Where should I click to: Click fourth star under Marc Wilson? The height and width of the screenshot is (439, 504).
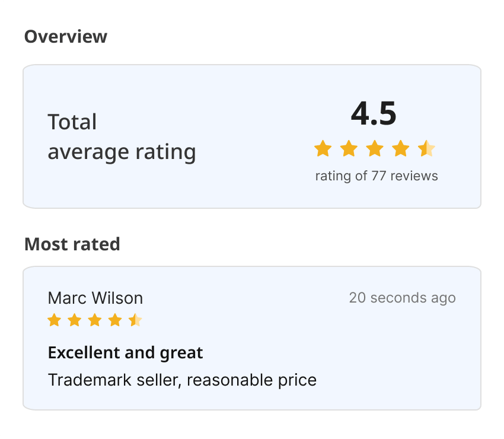[115, 321]
